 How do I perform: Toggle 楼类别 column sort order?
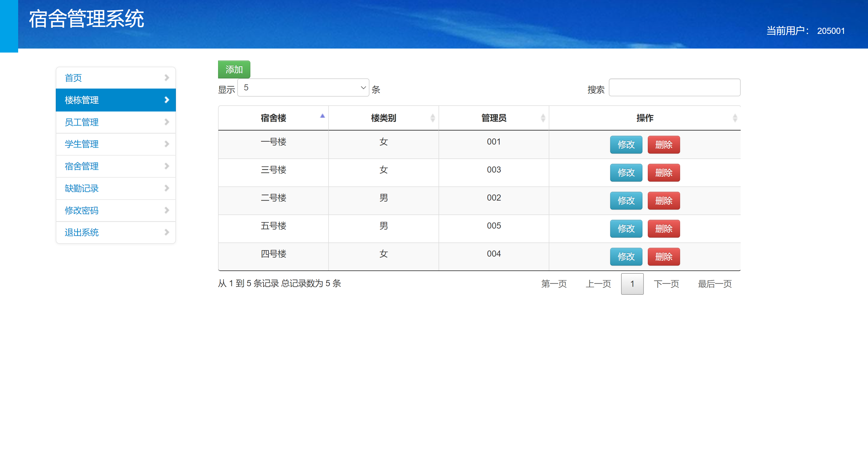tap(433, 118)
